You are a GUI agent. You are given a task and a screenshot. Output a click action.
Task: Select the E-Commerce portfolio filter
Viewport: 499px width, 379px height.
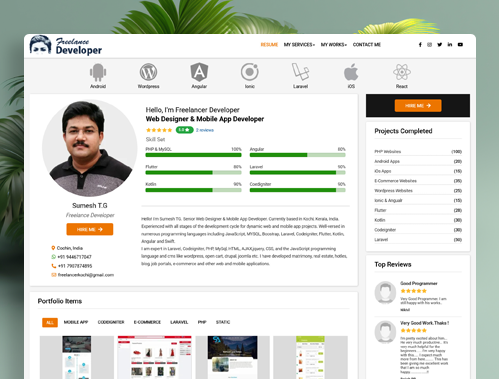click(147, 322)
